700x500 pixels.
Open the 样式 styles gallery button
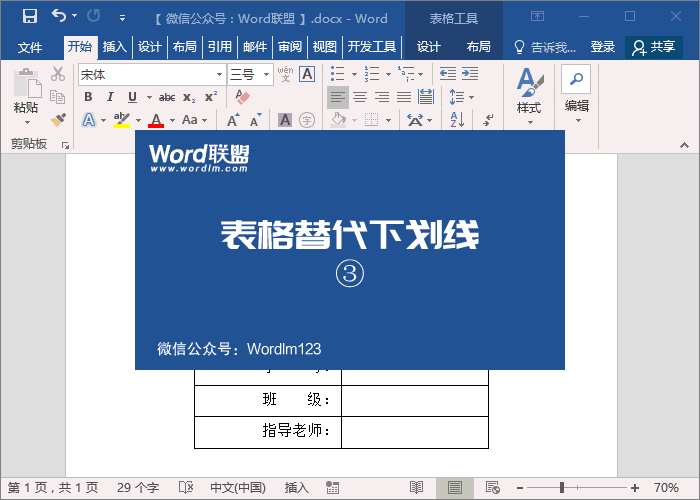pyautogui.click(x=529, y=96)
